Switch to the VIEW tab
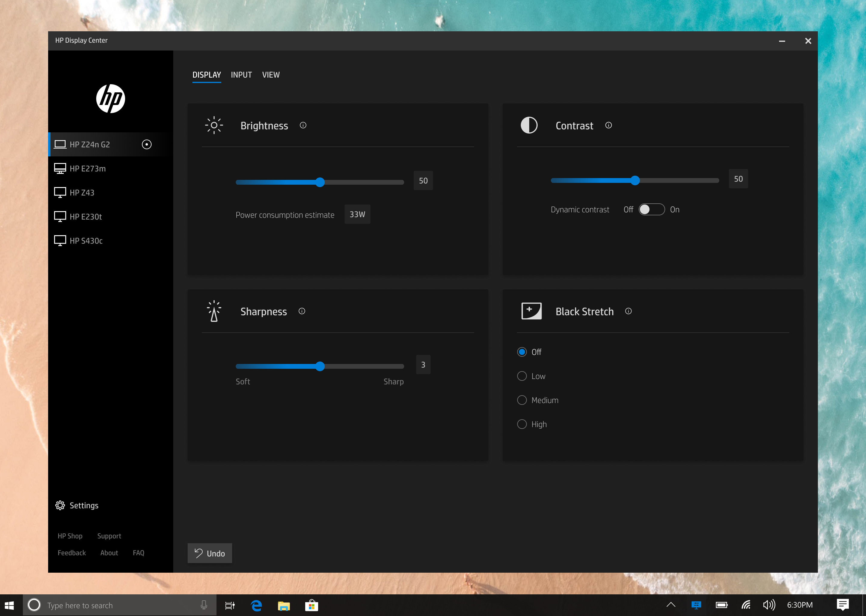866x616 pixels. pos(271,75)
